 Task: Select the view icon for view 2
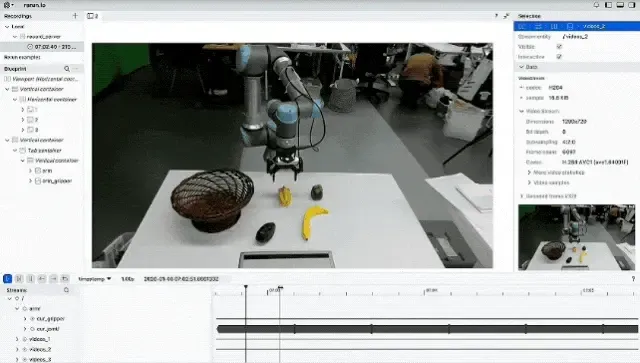(x=30, y=120)
